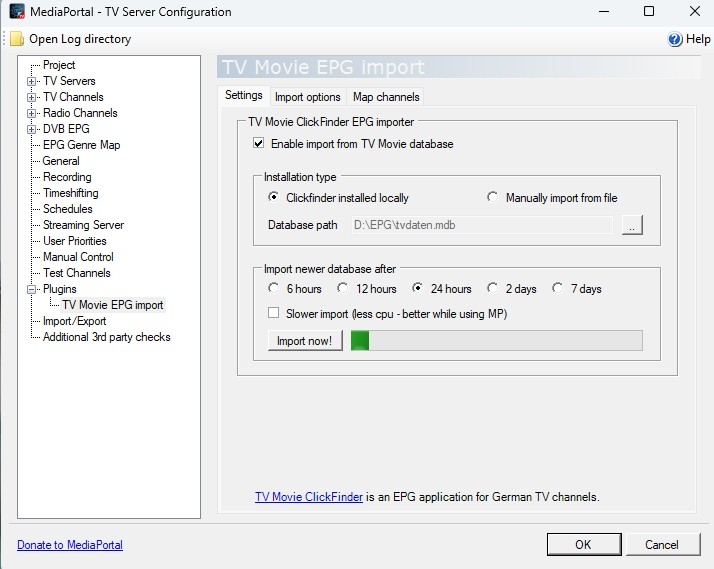Expand the TV Servers tree node
714x569 pixels.
tap(32, 81)
